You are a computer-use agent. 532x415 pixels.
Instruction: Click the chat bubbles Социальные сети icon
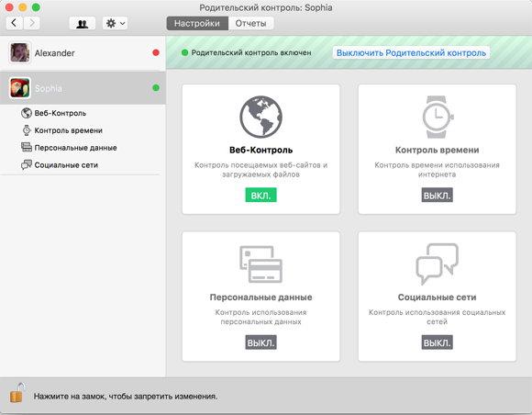tap(438, 264)
